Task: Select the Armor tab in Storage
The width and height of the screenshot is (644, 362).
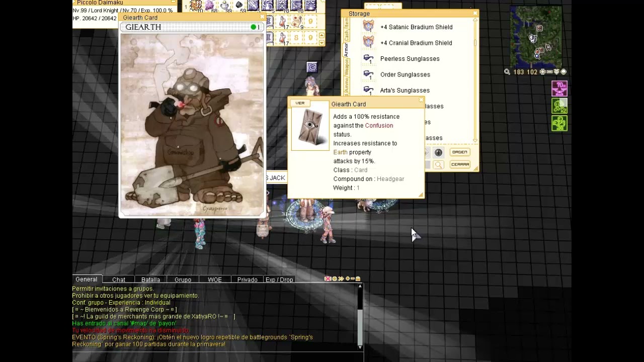Action: (x=346, y=49)
